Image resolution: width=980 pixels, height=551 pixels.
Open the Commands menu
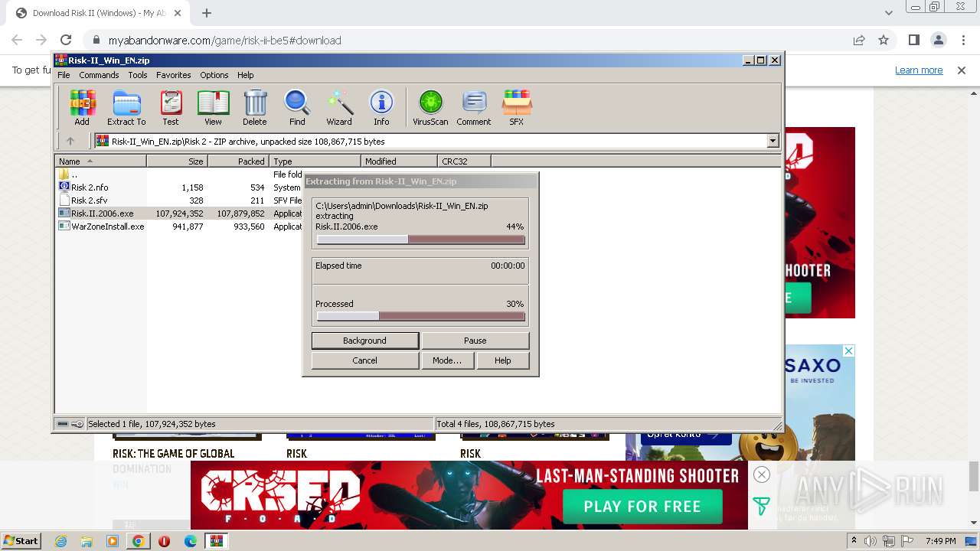pyautogui.click(x=99, y=75)
